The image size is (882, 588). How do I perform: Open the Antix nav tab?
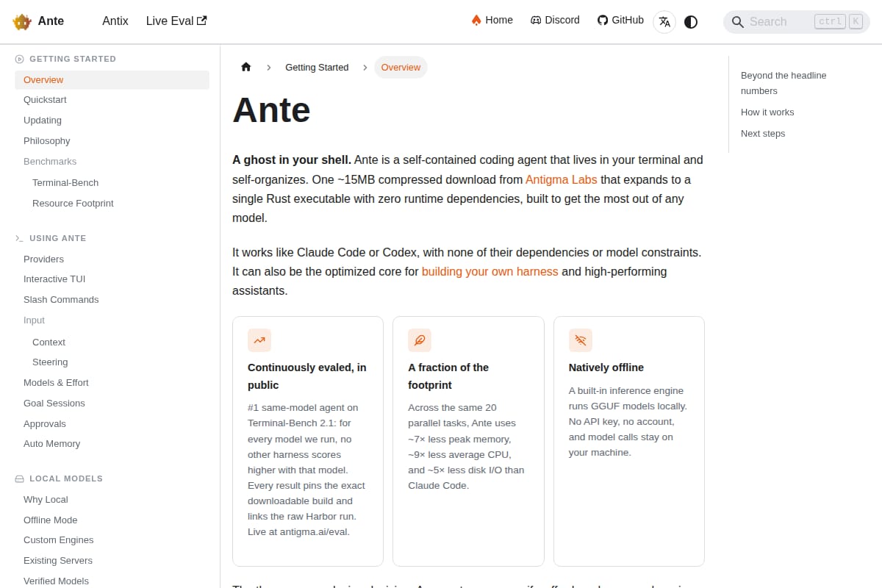[115, 21]
